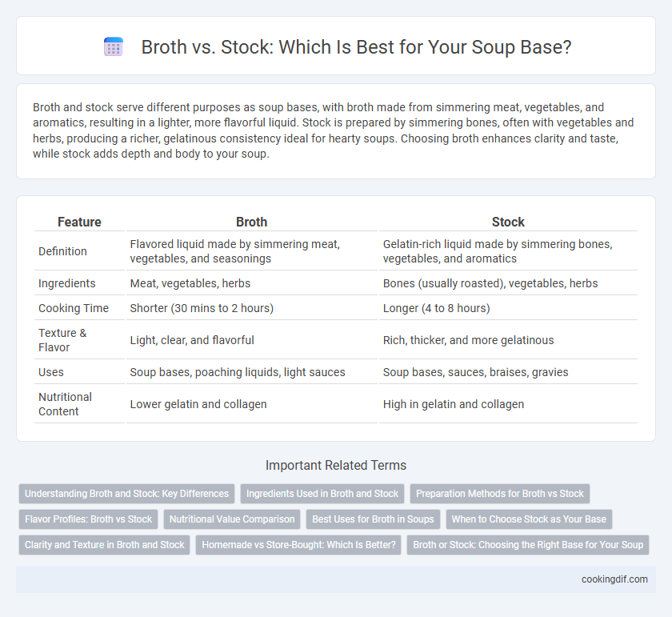
Task: Click the 'Broth vs. Stock' page title
Action: (356, 46)
